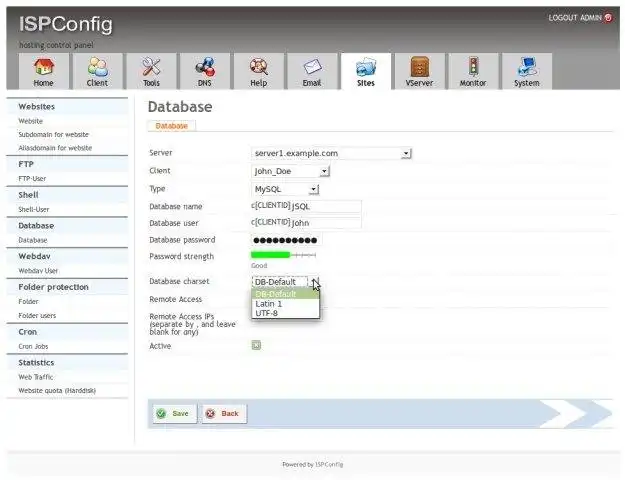Choose UTF-8 in charset list
This screenshot has height=480, width=625.
pos(285,313)
